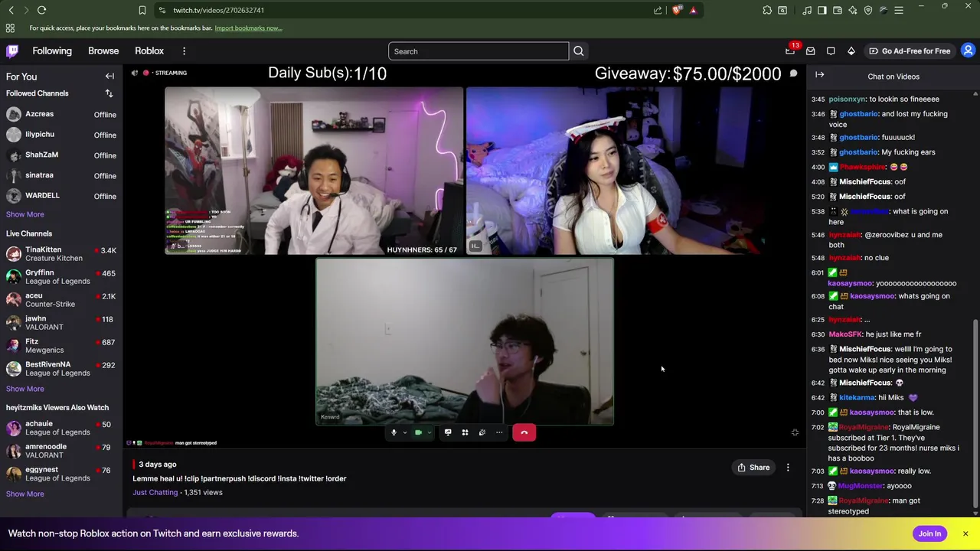Open the WARDELL followed channel
The image size is (980, 551).
click(x=61, y=196)
